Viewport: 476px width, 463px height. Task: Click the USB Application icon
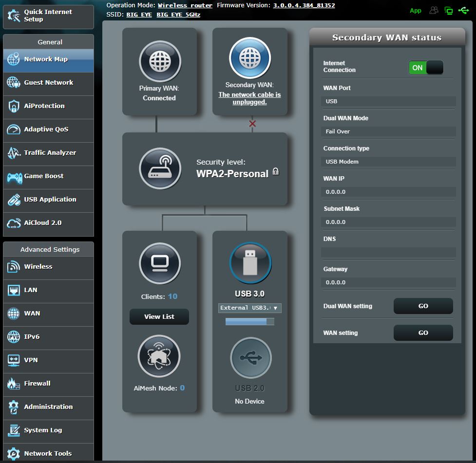14,200
